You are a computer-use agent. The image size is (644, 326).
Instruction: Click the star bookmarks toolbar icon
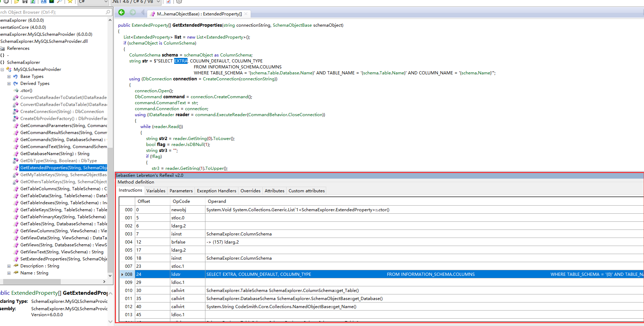pyautogui.click(x=70, y=1)
